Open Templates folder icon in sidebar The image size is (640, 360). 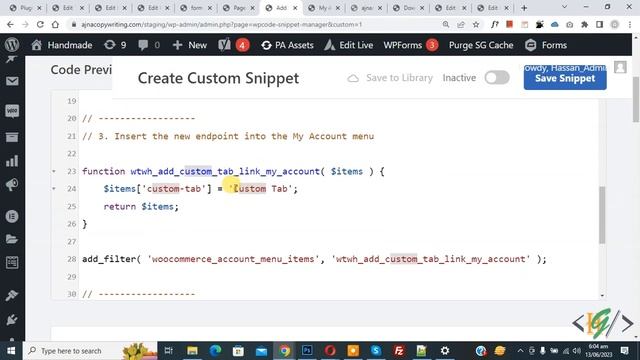click(x=12, y=239)
